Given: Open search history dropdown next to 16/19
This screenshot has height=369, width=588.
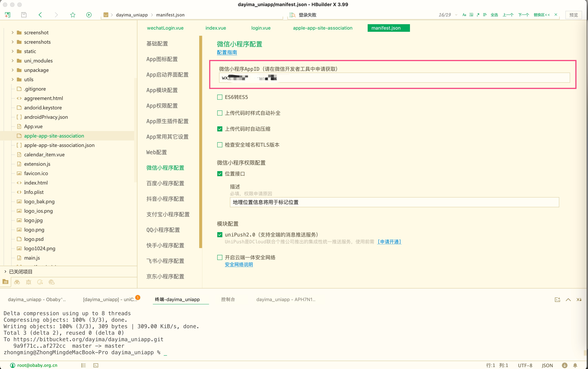Looking at the screenshot, I should 456,15.
